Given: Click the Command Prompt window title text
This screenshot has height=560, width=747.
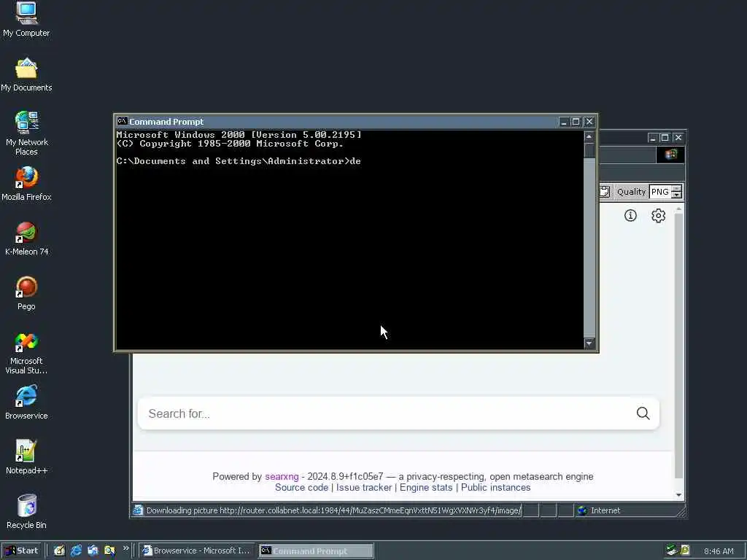Looking at the screenshot, I should pos(166,122).
